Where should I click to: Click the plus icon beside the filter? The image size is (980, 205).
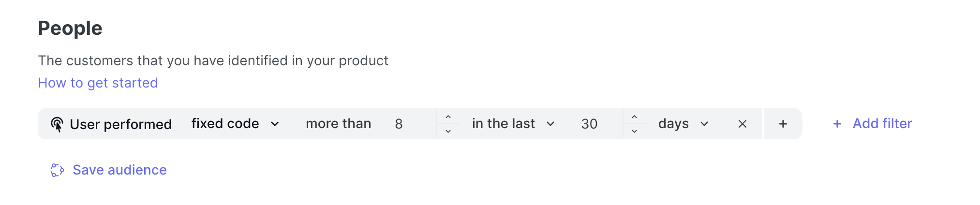[783, 124]
